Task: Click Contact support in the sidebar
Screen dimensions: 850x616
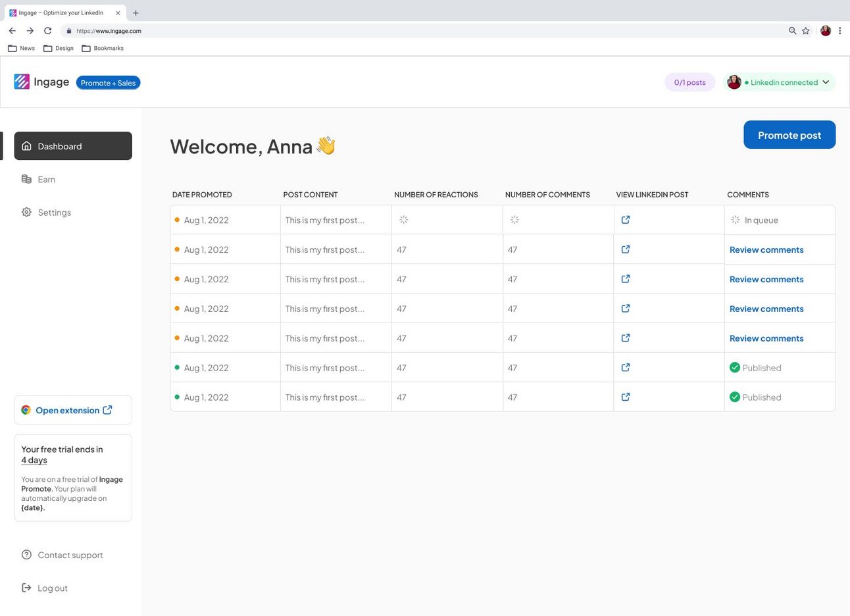Action: 70,555
